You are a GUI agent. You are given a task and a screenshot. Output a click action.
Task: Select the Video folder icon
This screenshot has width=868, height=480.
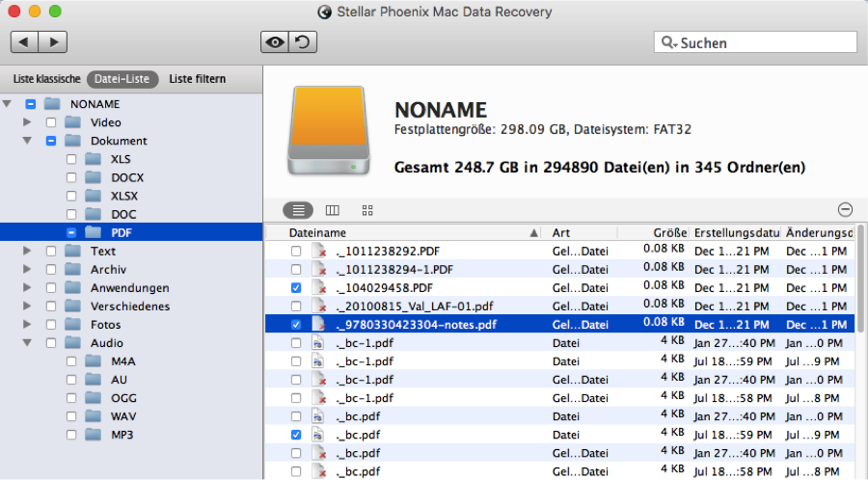coord(72,122)
